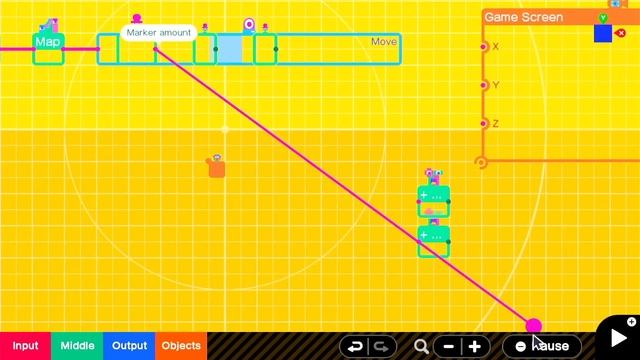Open the Pause menu button
The width and height of the screenshot is (640, 360).
click(x=542, y=346)
